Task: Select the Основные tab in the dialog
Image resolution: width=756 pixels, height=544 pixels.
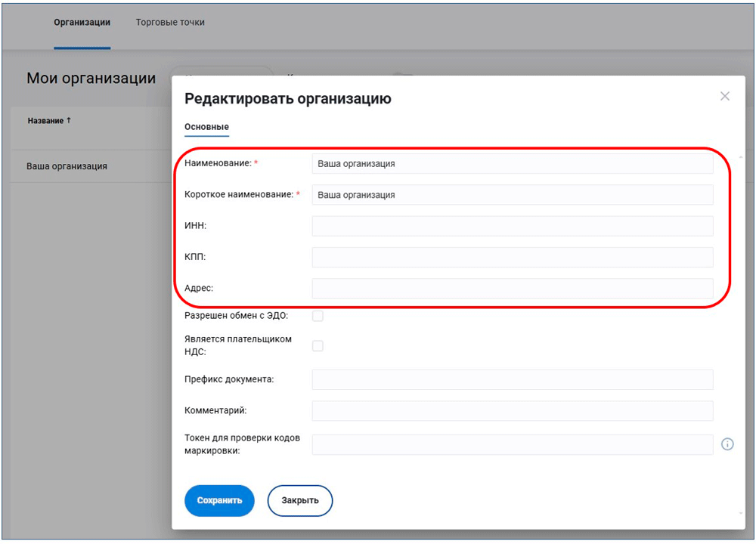Action: point(206,127)
